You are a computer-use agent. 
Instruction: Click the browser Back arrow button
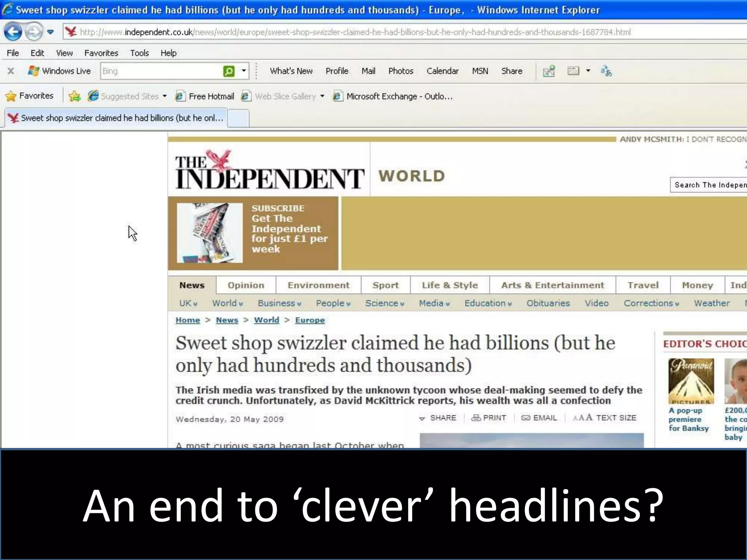(13, 32)
